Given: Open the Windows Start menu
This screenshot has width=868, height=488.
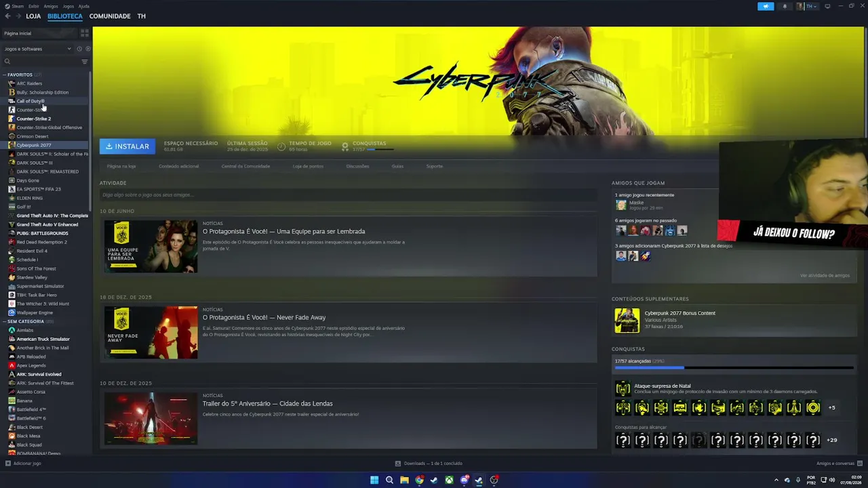Looking at the screenshot, I should point(374,480).
